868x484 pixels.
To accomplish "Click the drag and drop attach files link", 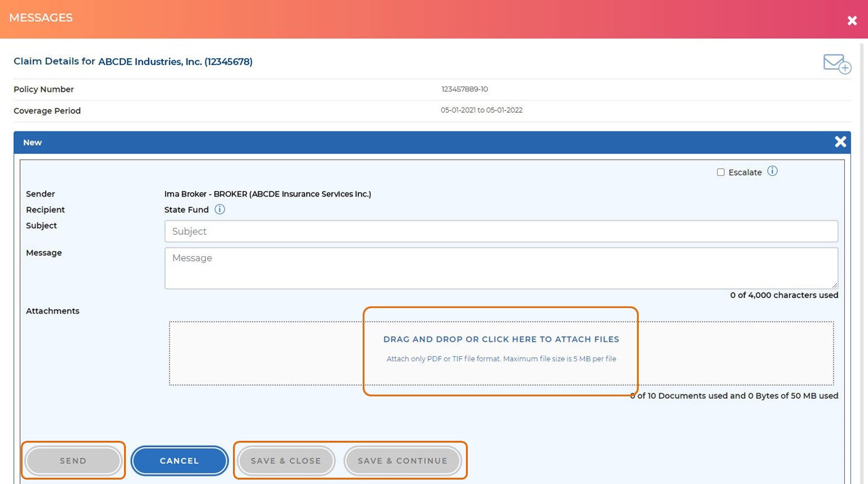I will (500, 339).
